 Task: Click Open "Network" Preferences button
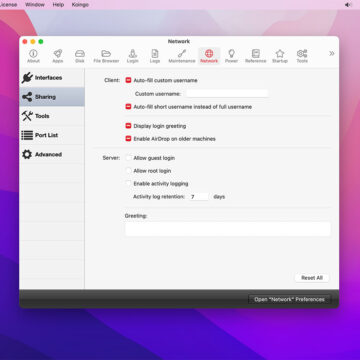(289, 299)
